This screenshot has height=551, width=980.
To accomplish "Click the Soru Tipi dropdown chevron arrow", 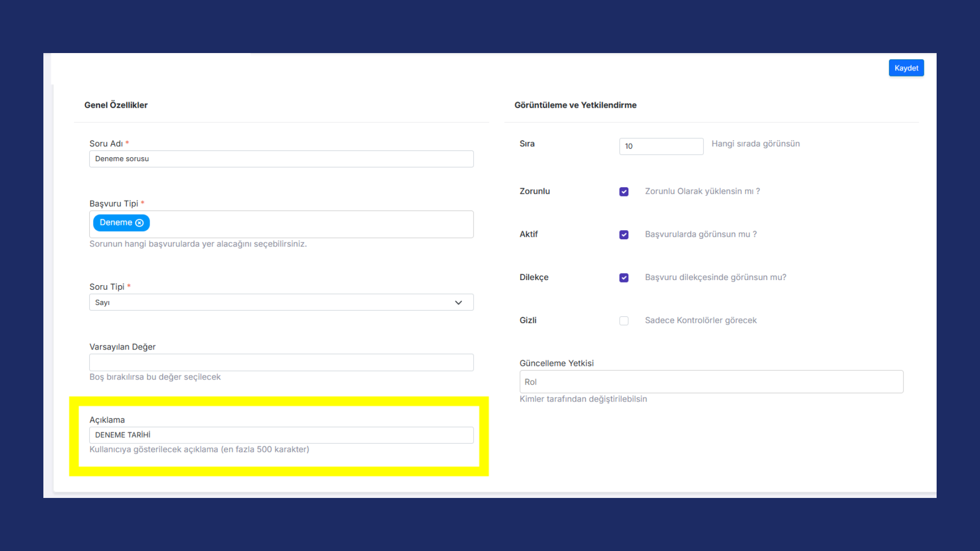I will (458, 303).
